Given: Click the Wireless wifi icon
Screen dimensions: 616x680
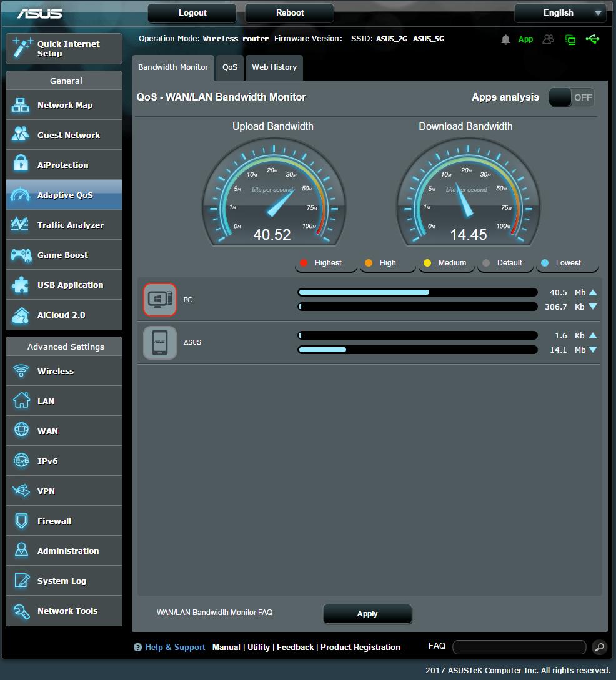Looking at the screenshot, I should [21, 371].
